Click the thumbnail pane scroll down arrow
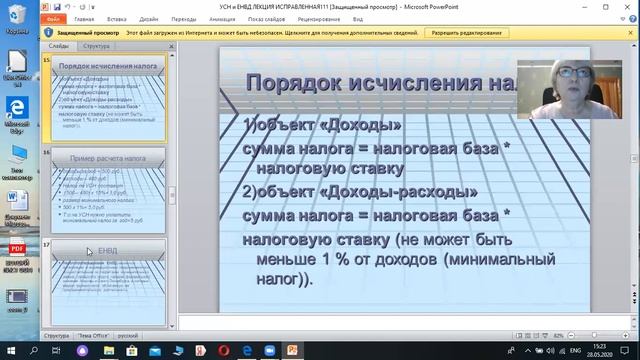The height and width of the screenshot is (360, 640). pyautogui.click(x=172, y=326)
